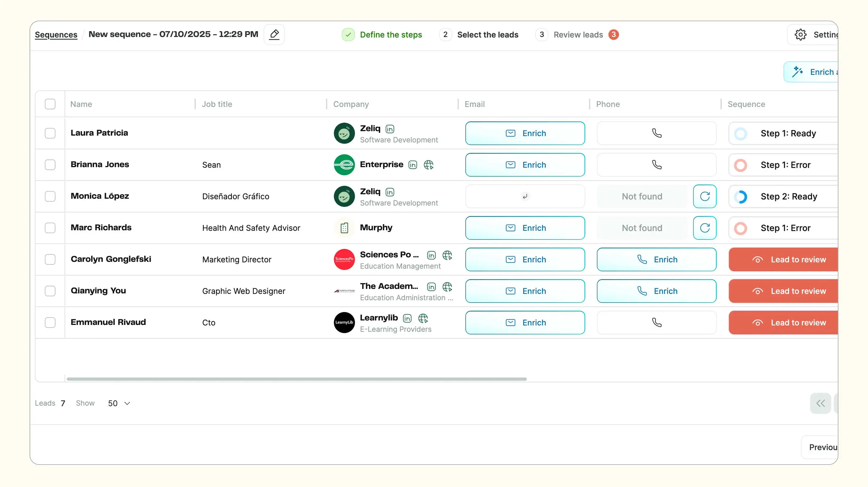Check the Carolyn Gonglefski row checkbox
This screenshot has width=868, height=487.
50,259
